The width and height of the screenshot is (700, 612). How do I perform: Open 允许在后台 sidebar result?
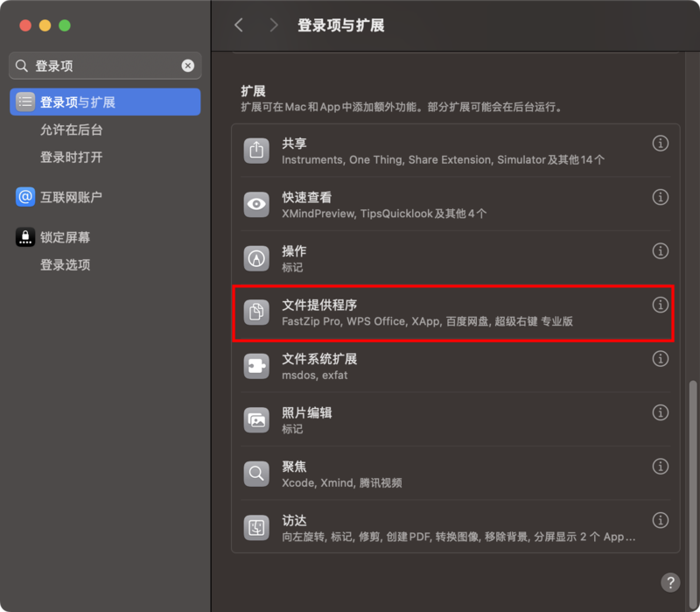[x=72, y=130]
